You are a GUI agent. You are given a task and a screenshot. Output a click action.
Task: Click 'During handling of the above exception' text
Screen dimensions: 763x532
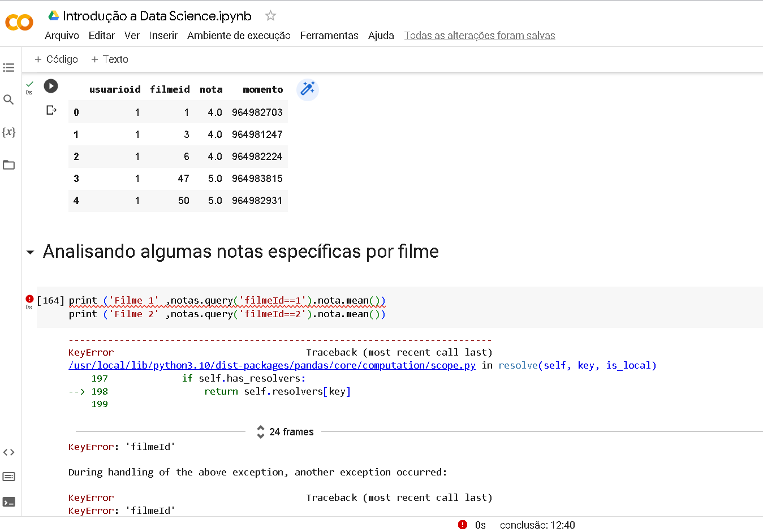[x=258, y=472]
